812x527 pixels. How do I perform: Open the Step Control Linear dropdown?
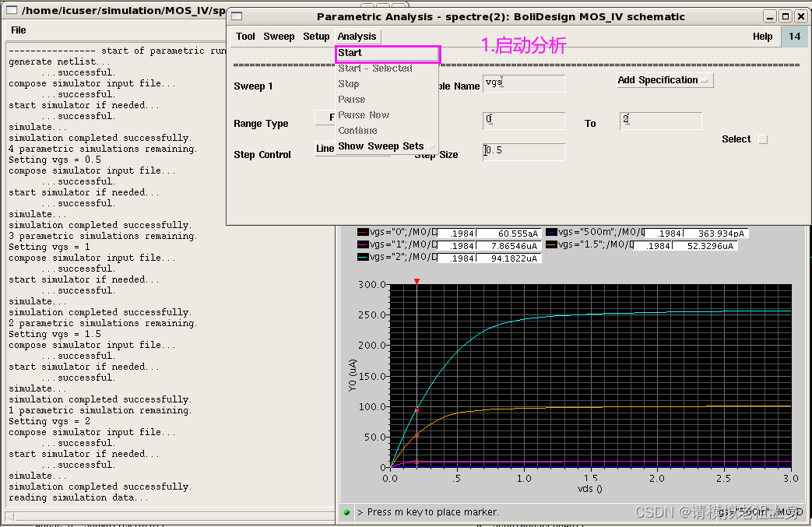[x=325, y=149]
